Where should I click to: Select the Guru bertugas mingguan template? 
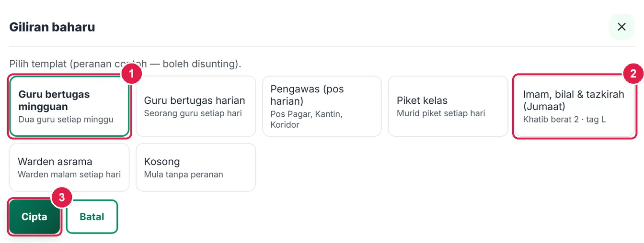point(69,106)
